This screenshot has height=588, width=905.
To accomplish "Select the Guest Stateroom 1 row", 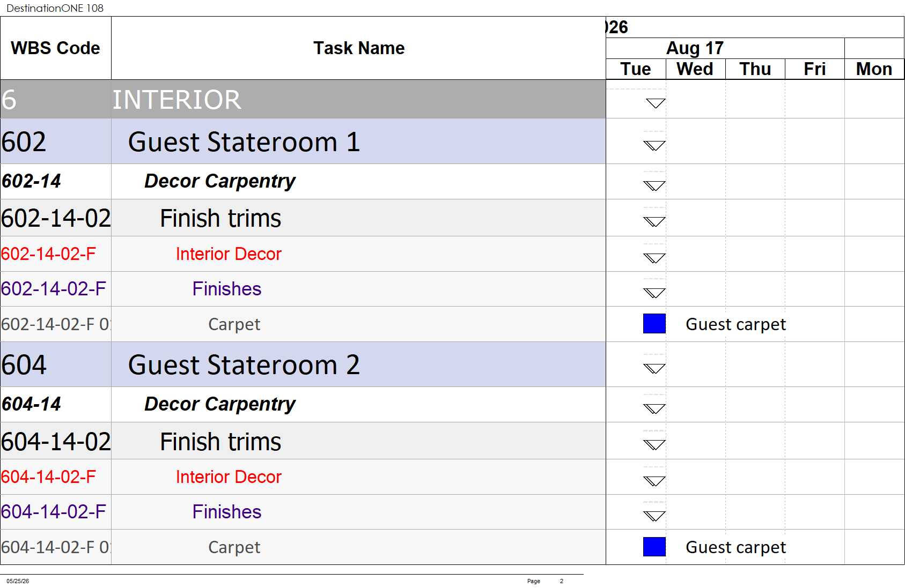I will pos(303,142).
